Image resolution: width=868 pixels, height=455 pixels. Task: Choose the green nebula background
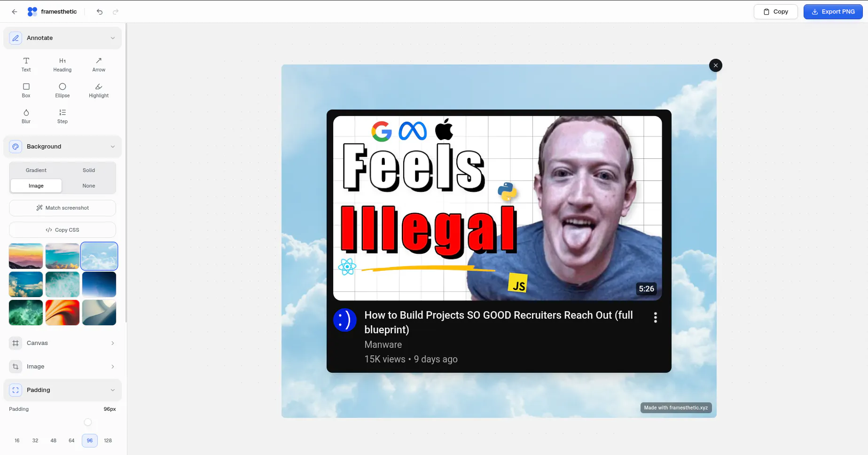[26, 313]
